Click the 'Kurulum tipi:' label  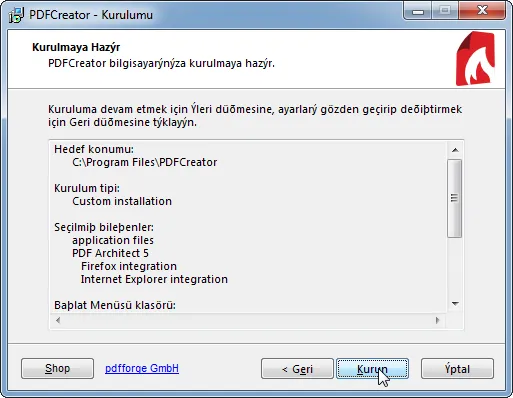coord(87,188)
